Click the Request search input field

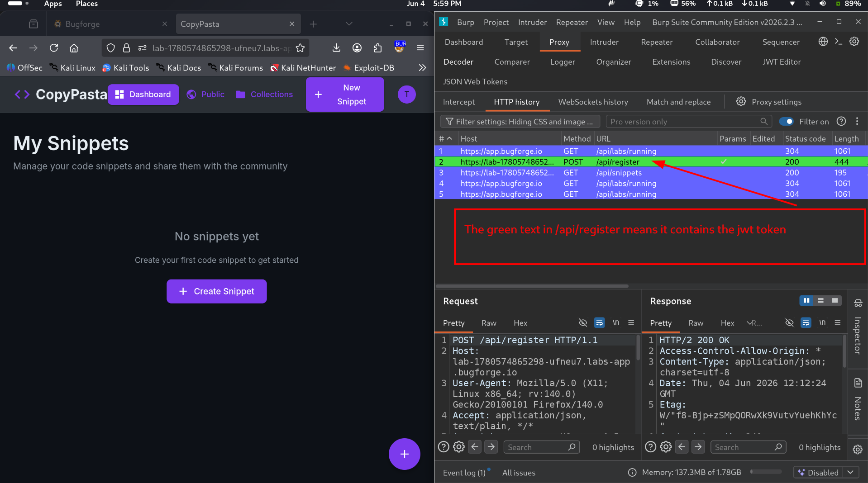tap(542, 447)
